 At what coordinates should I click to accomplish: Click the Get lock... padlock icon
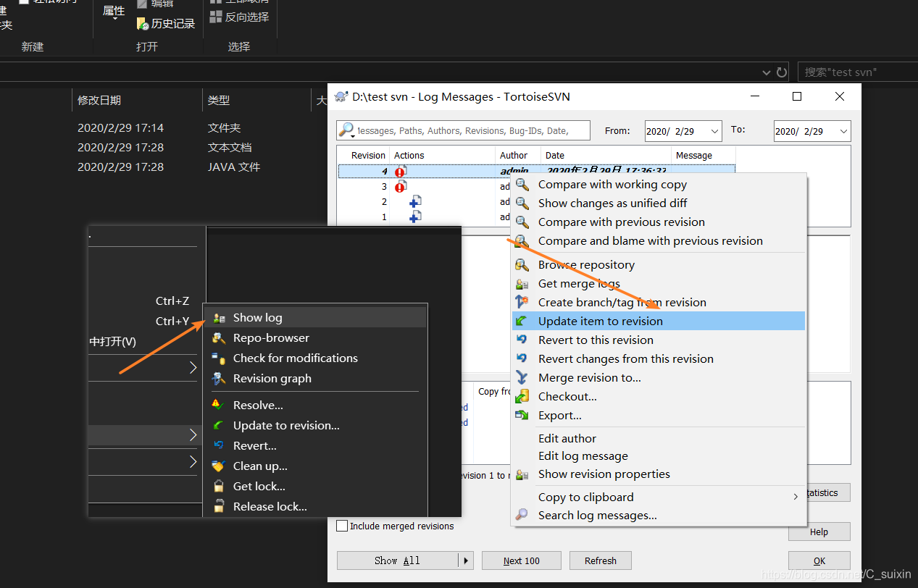[218, 487]
